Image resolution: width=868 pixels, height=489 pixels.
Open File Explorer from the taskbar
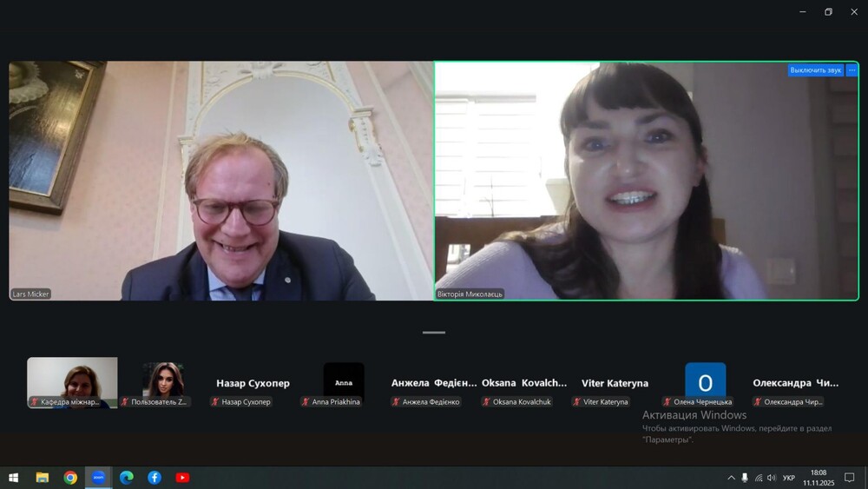42,477
